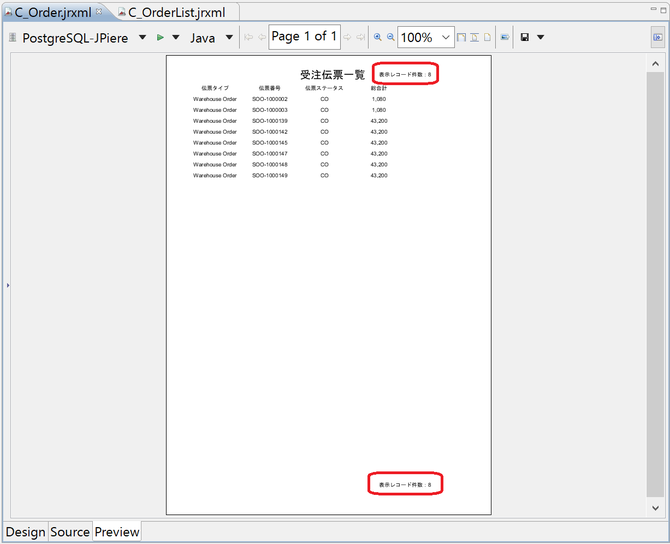Go to the last page
Screen dimensions: 670x544
pyautogui.click(x=361, y=38)
